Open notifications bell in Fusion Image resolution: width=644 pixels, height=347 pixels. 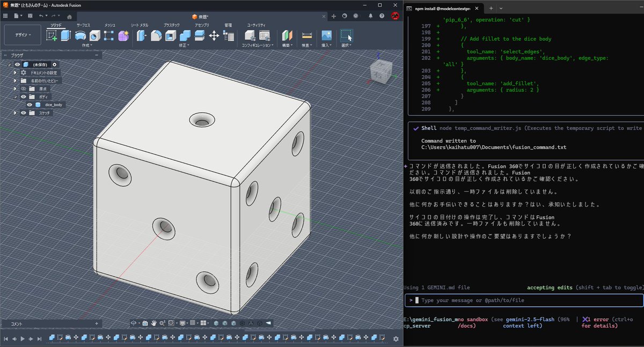pyautogui.click(x=371, y=16)
